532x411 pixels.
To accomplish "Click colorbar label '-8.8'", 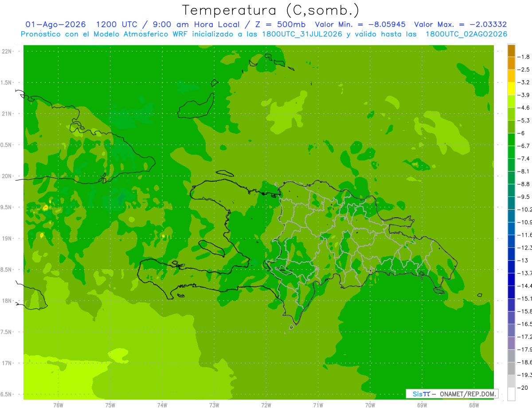I will click(524, 184).
